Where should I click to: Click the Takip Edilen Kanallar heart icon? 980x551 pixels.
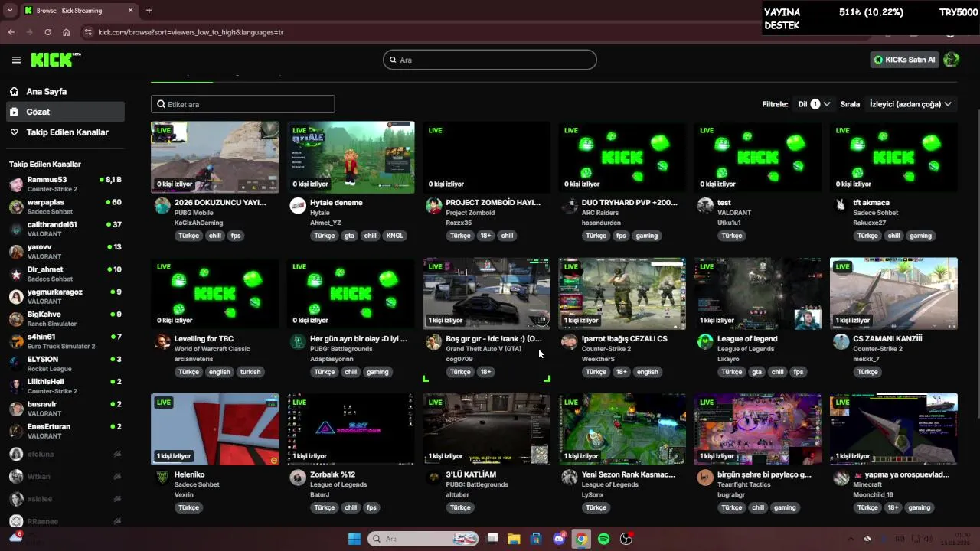14,132
